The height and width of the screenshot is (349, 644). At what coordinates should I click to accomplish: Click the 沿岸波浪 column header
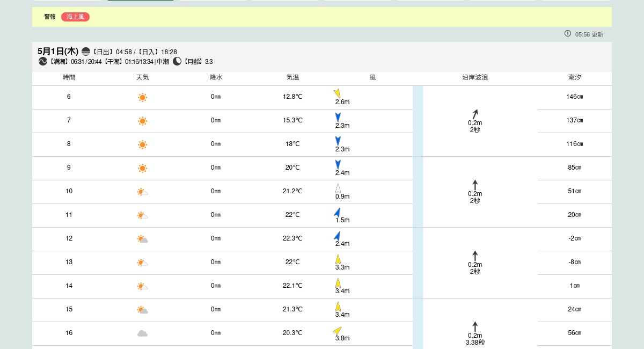click(475, 77)
